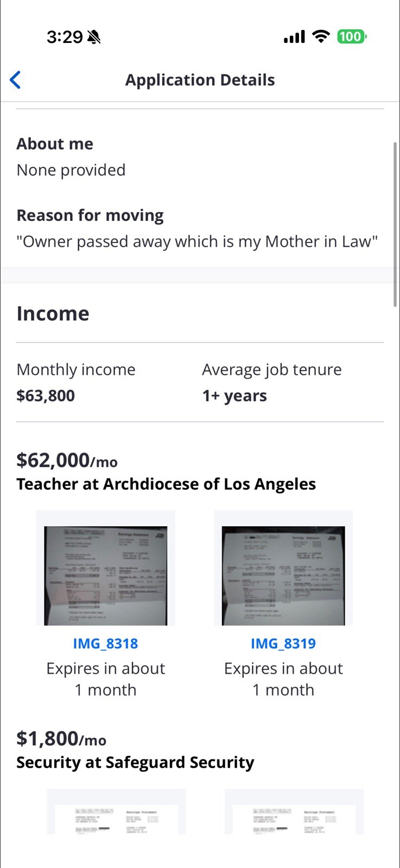Tap the 3:29 clock in status bar

pos(64,37)
